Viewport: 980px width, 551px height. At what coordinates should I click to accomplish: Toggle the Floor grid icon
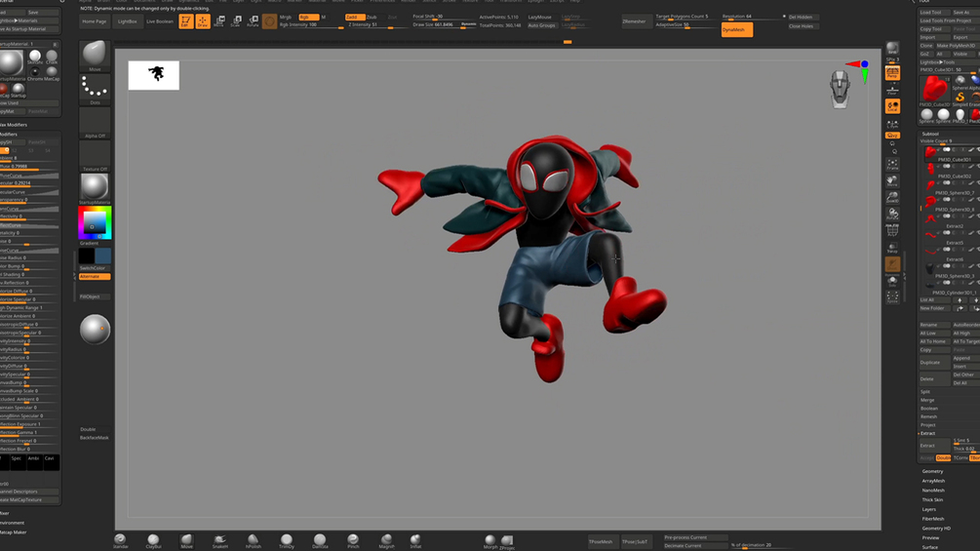892,90
